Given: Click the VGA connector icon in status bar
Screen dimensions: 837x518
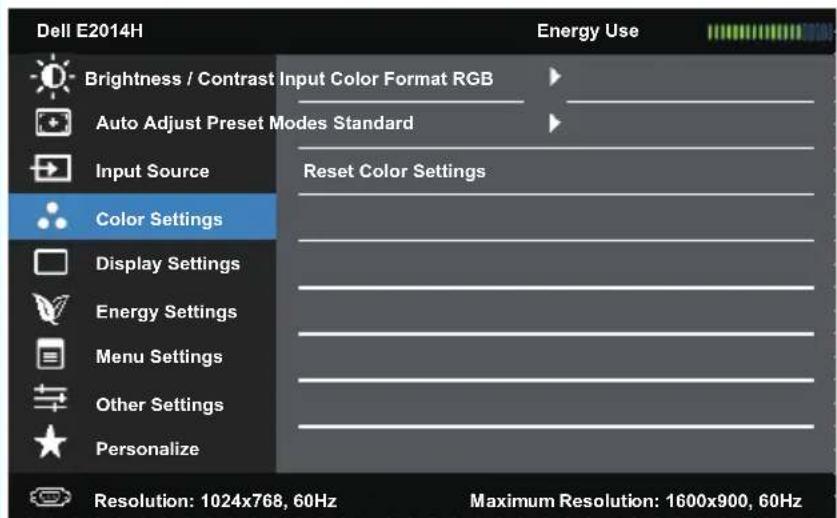Looking at the screenshot, I should [50, 498].
